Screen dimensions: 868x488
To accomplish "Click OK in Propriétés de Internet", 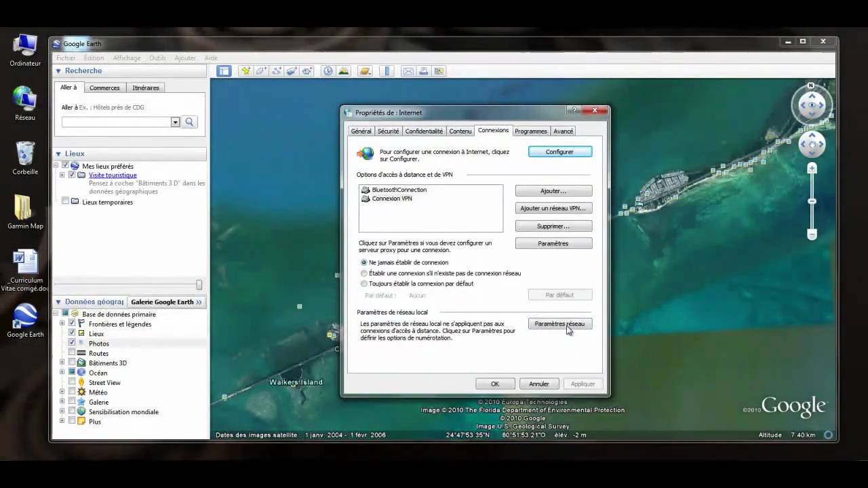I will (495, 384).
